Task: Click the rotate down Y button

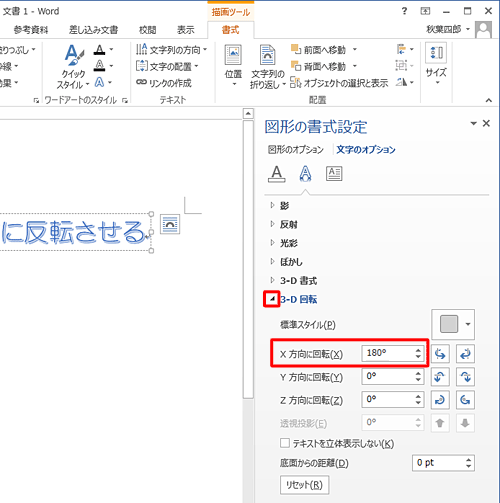Action: pyautogui.click(x=465, y=377)
